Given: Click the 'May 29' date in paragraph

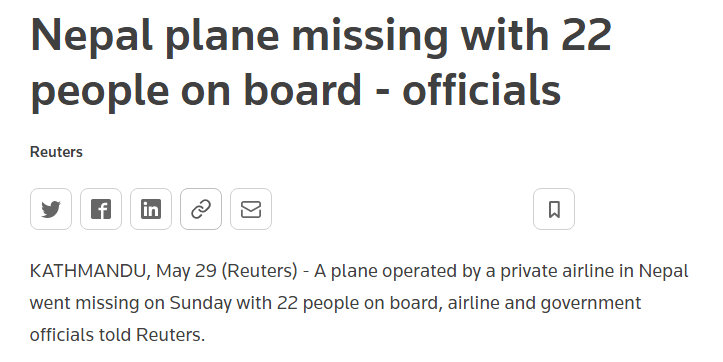Looking at the screenshot, I should (x=186, y=271).
